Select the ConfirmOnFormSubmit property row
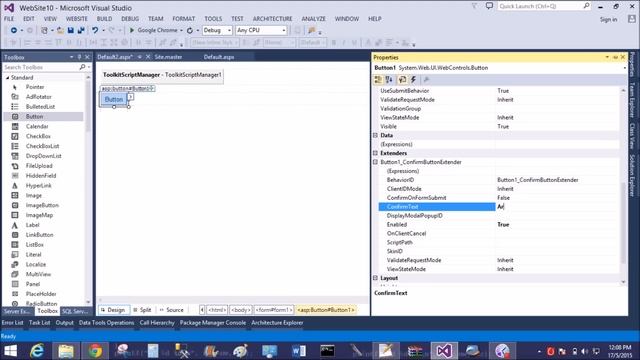The width and height of the screenshot is (640, 360). click(498, 198)
